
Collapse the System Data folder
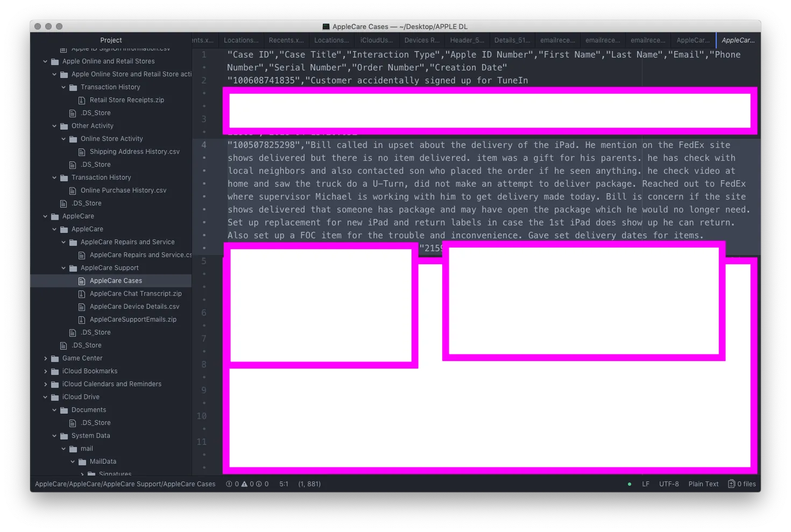pyautogui.click(x=54, y=436)
